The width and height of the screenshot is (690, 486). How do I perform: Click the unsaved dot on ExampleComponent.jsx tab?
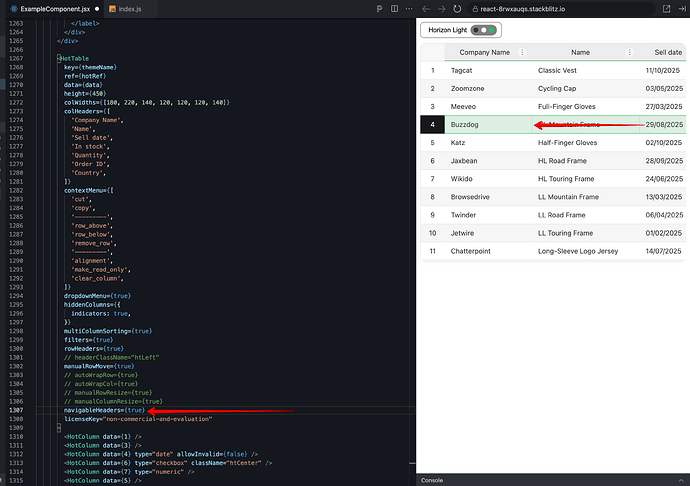click(x=97, y=9)
